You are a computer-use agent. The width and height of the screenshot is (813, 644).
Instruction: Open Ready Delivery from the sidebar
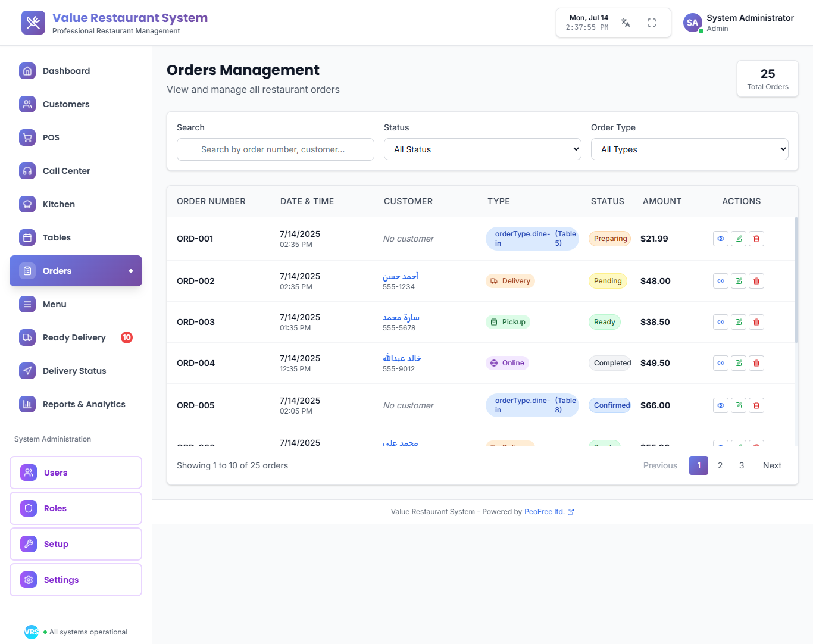point(76,337)
